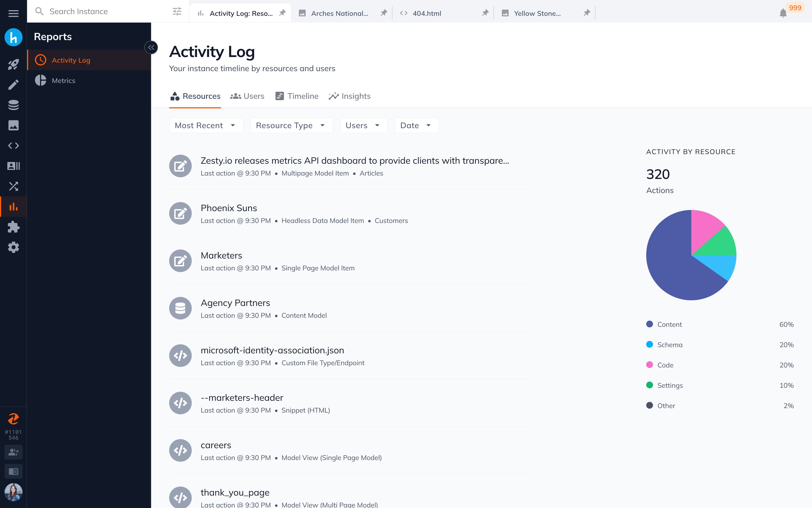Viewport: 812px width, 508px height.
Task: Open the Resource Type filter dropdown
Action: [291, 125]
